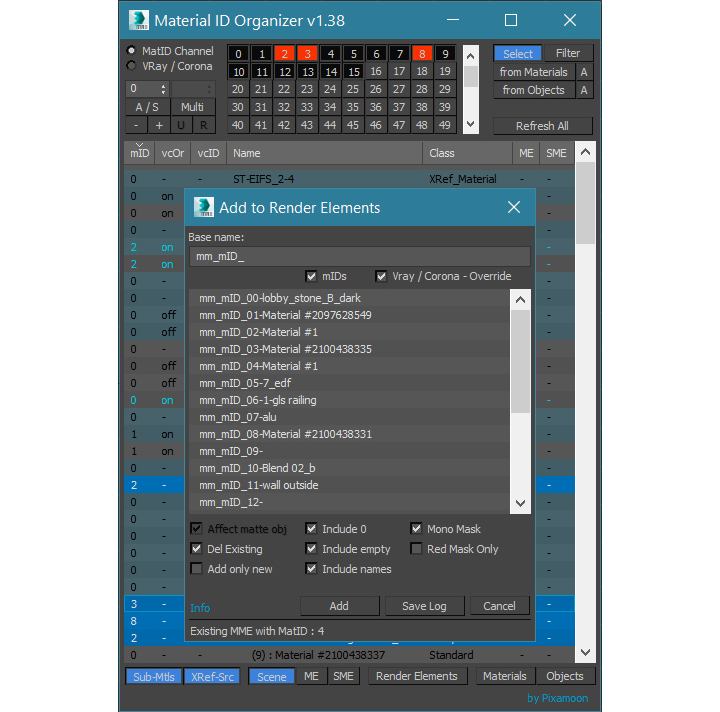720x712 pixels.
Task: Select ID number 8 in the grid
Action: 422,54
